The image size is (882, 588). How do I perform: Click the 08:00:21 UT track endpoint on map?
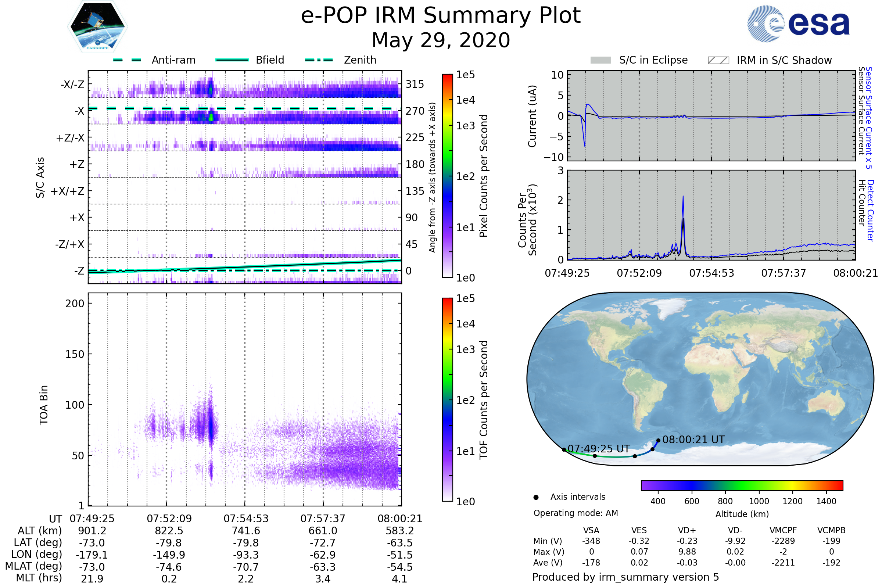[658, 441]
